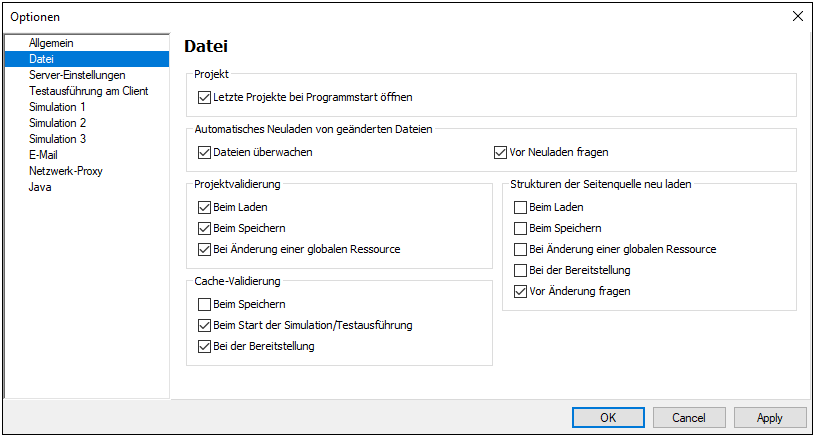Enable Beim Speichern under Cache-Validierung
The width and height of the screenshot is (815, 437).
click(x=205, y=304)
